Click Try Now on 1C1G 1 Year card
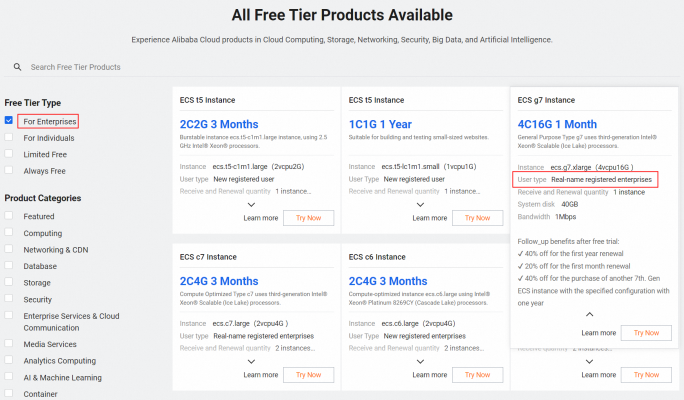This screenshot has width=684, height=400. [x=477, y=218]
